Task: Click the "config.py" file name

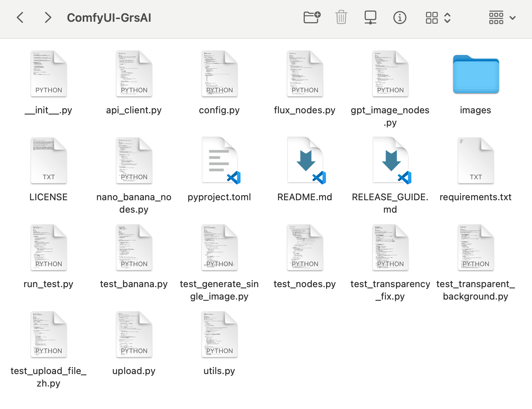Action: pyautogui.click(x=219, y=110)
